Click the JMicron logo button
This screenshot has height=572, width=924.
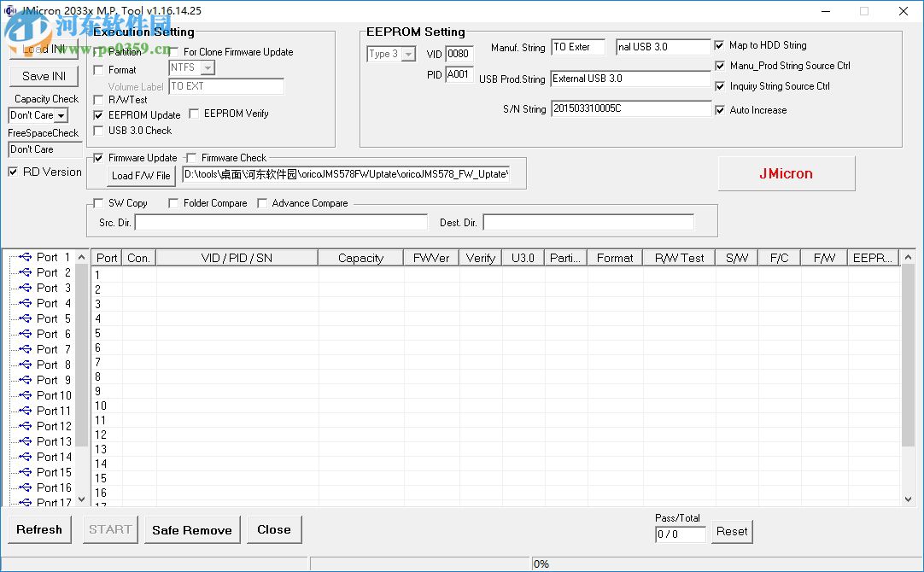(x=787, y=174)
